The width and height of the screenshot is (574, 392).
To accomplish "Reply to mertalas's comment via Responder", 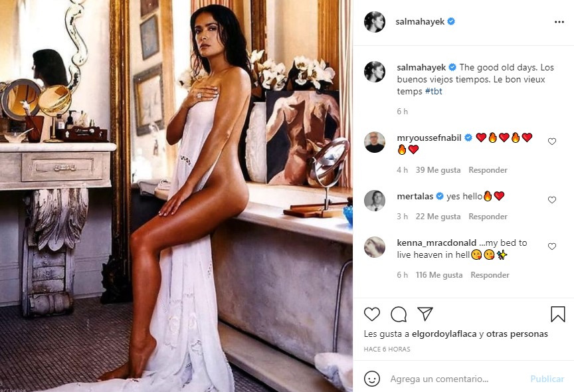I will [488, 217].
